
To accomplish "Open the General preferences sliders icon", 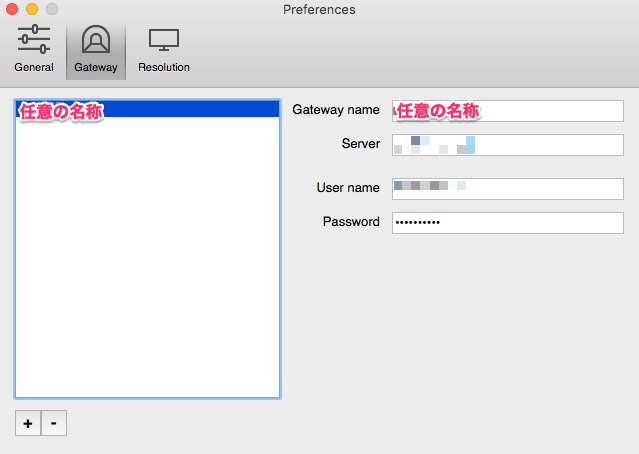I will pos(34,41).
